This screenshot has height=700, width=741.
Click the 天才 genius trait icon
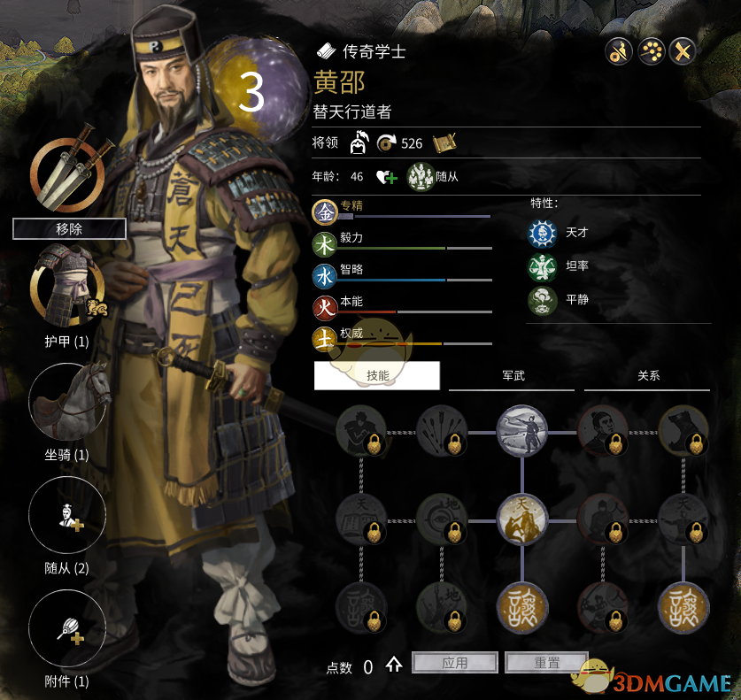(542, 233)
